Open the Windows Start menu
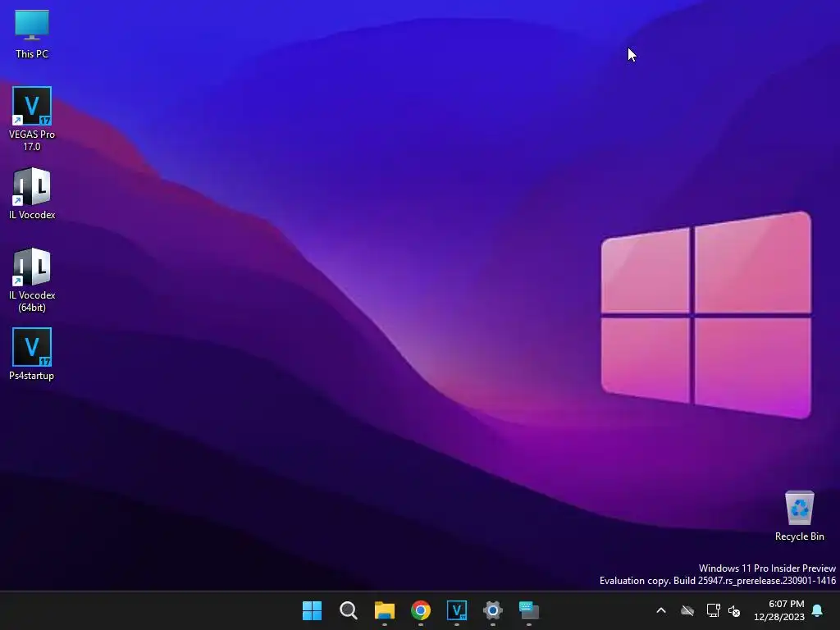 pos(312,610)
